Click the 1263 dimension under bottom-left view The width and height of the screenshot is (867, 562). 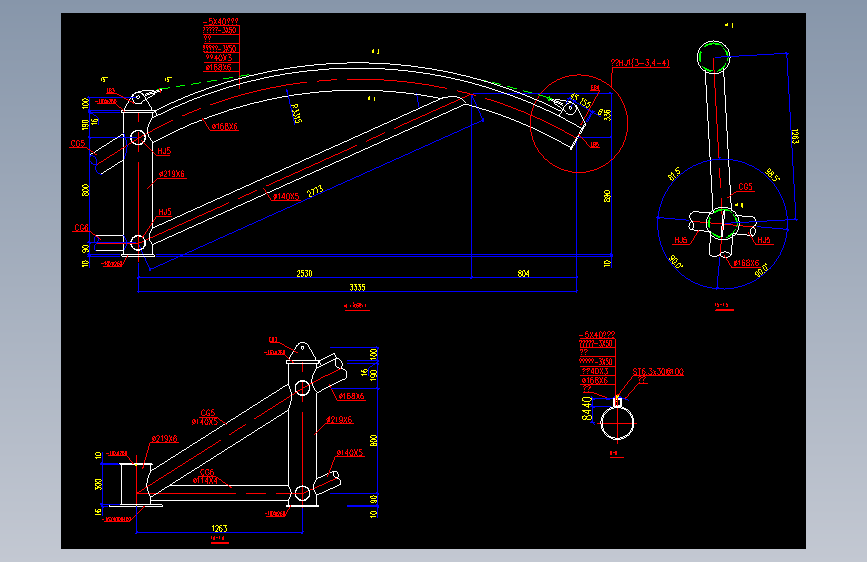[x=220, y=528]
